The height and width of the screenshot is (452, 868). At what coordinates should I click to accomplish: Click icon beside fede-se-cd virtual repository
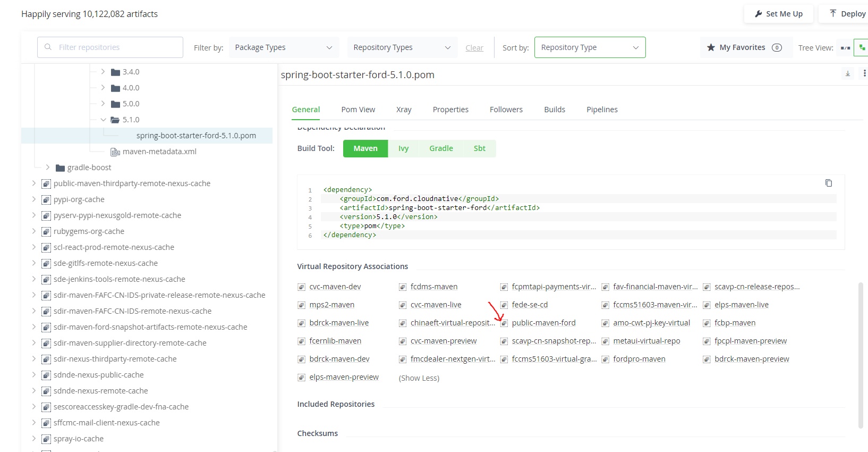pyautogui.click(x=504, y=305)
